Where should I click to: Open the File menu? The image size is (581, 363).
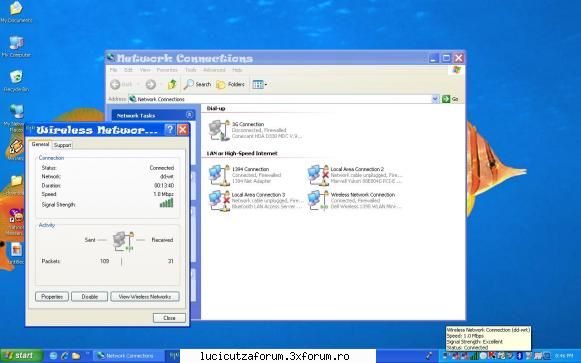(113, 70)
